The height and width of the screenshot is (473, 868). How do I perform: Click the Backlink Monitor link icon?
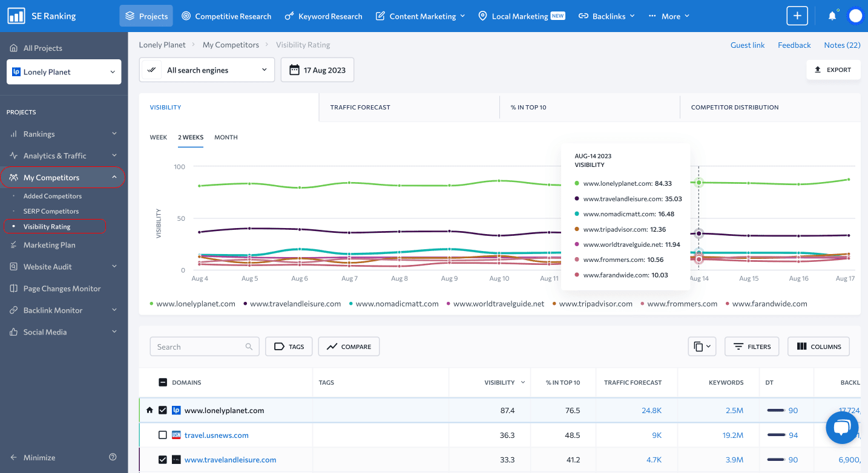[13, 310]
